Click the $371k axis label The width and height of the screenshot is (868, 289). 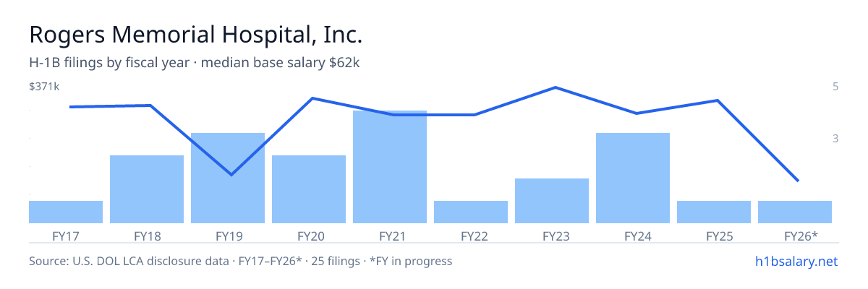(44, 87)
